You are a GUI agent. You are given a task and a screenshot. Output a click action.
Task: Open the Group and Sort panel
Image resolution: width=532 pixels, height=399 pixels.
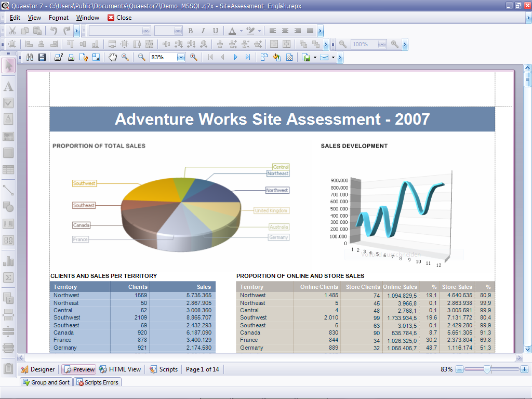click(x=46, y=382)
